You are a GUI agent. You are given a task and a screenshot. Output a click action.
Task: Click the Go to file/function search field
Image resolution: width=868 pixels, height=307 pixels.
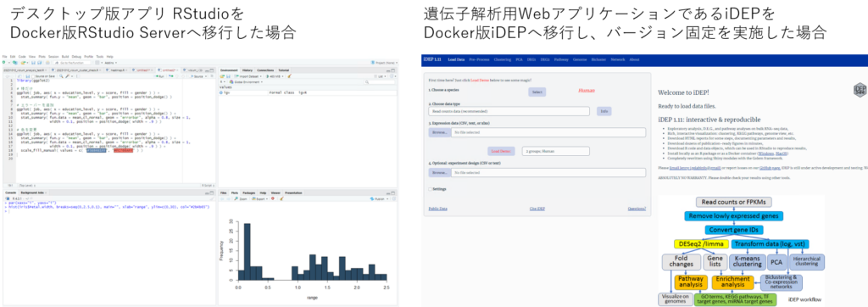coord(71,63)
